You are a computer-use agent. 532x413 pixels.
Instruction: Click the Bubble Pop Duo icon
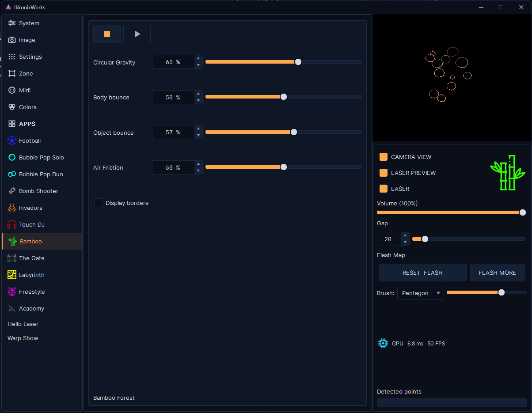pyautogui.click(x=12, y=174)
